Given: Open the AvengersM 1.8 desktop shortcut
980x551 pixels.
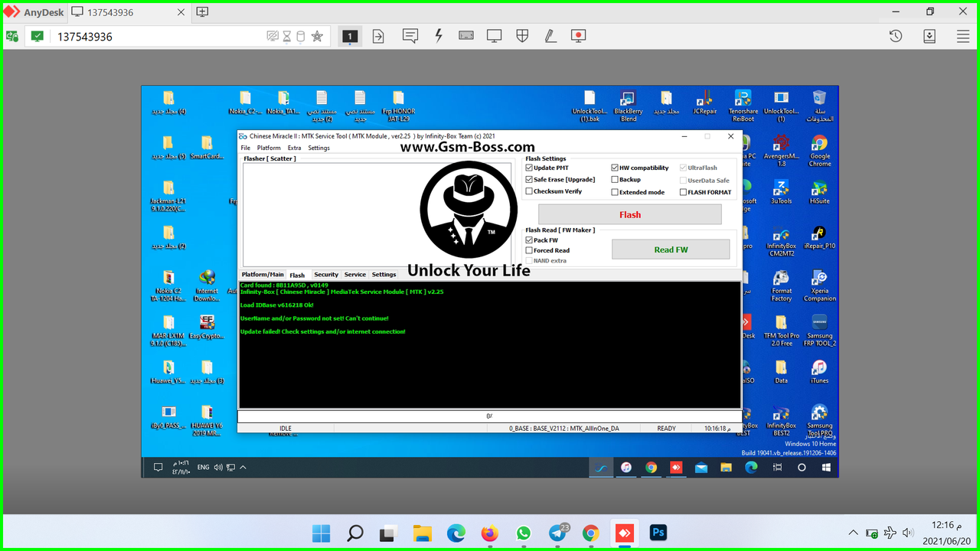Looking at the screenshot, I should tap(781, 151).
